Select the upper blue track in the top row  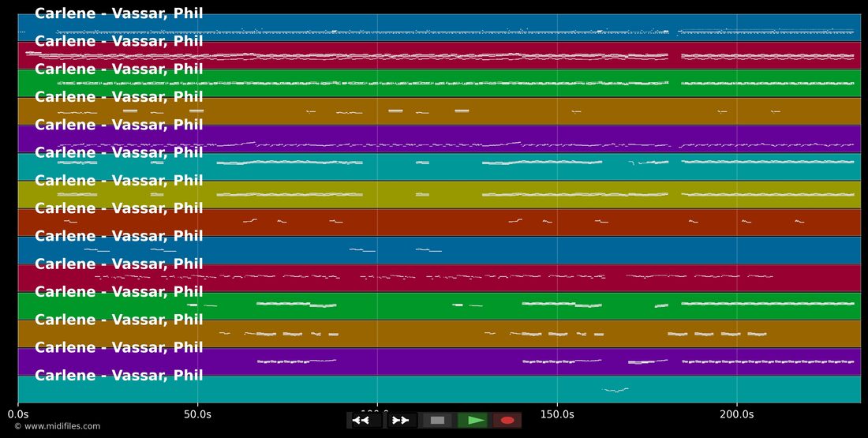click(x=440, y=28)
